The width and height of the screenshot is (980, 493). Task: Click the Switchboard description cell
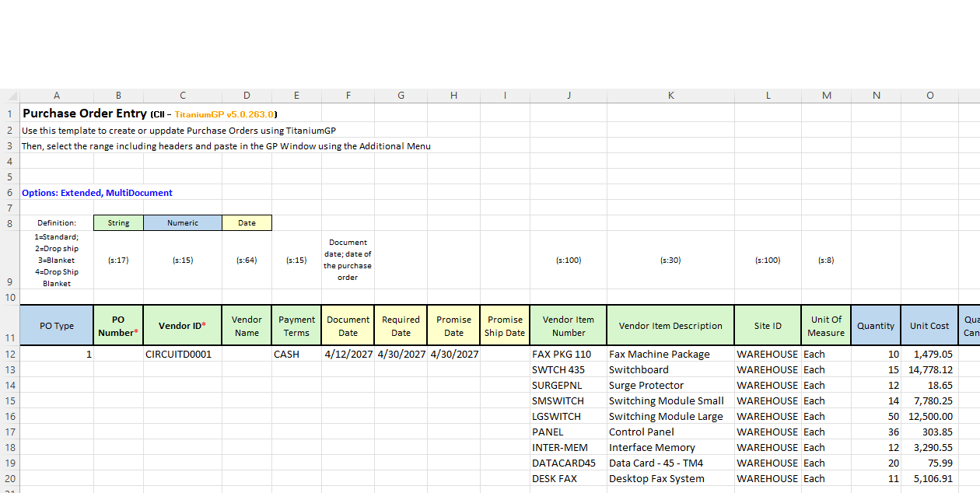point(670,369)
